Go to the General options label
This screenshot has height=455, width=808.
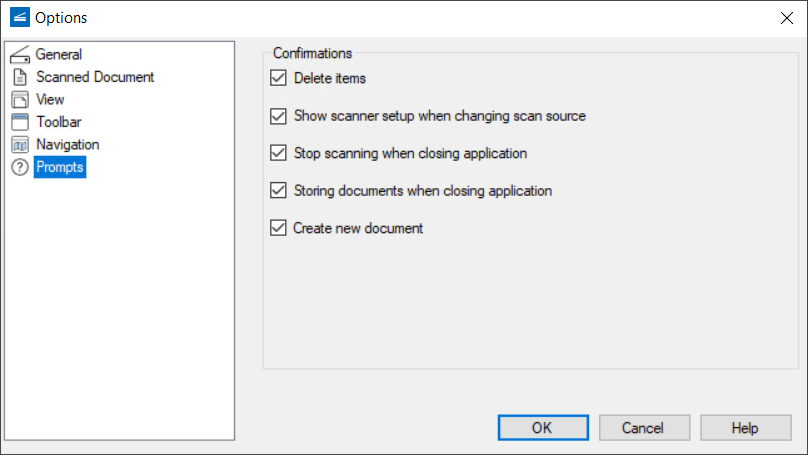click(59, 55)
